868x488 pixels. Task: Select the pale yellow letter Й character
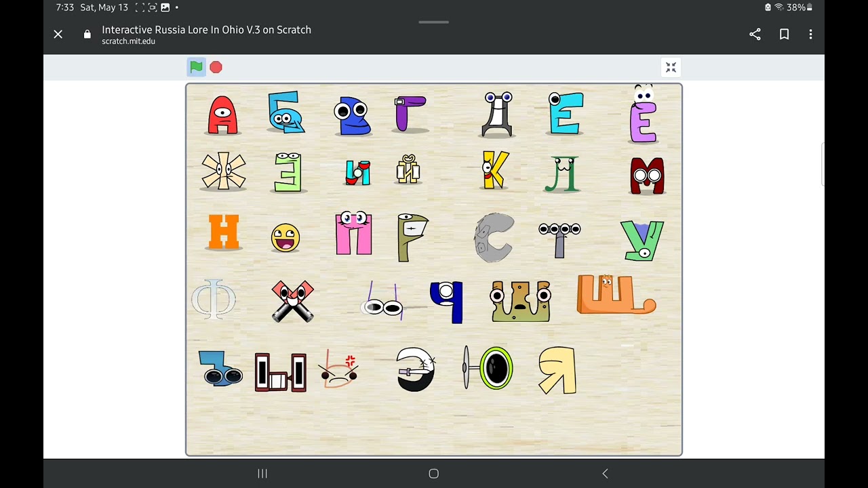pos(408,169)
